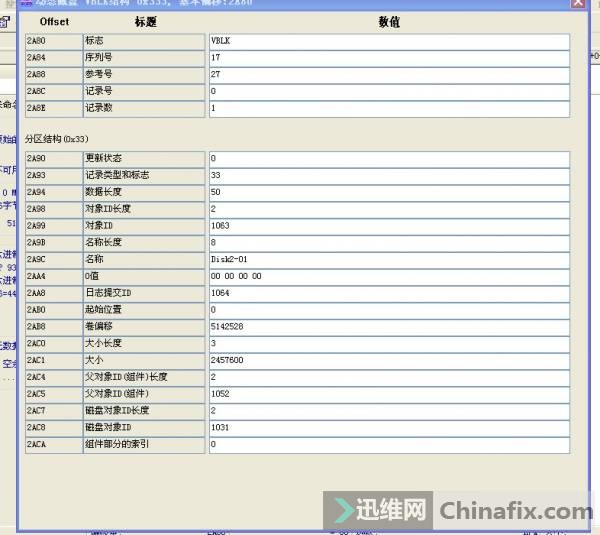The image size is (600, 535).
Task: Select the 大小 value 2457600
Action: click(x=390, y=361)
